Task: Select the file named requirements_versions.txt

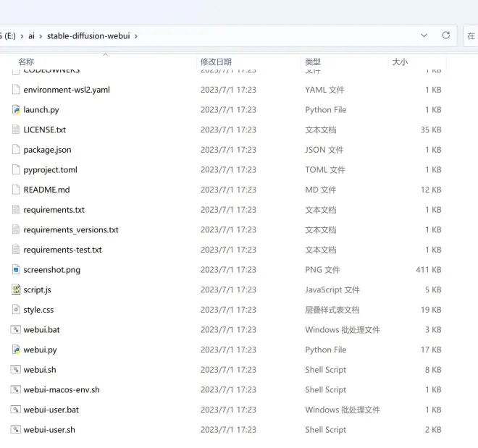Action: point(71,229)
